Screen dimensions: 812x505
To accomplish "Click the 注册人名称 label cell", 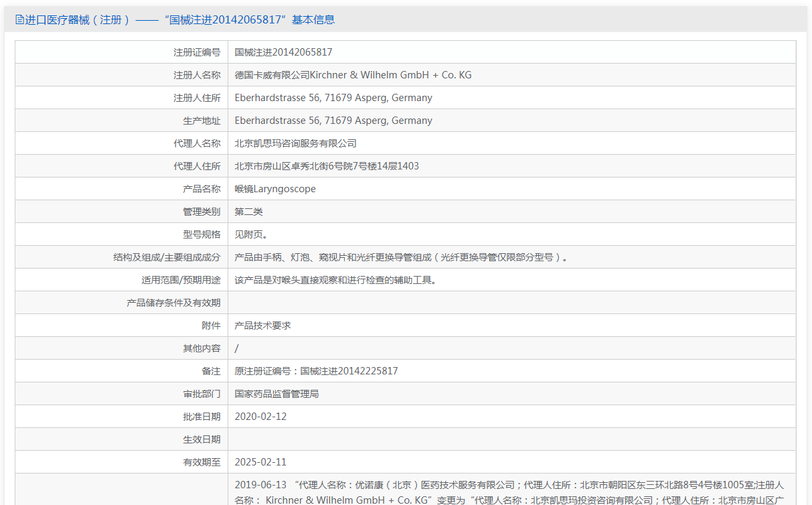I will click(x=122, y=75).
